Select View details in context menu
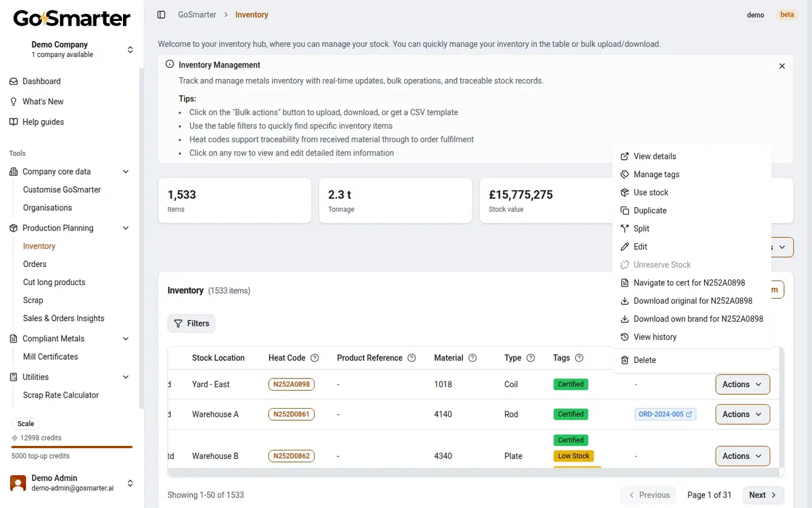This screenshot has width=812, height=508. click(691, 156)
